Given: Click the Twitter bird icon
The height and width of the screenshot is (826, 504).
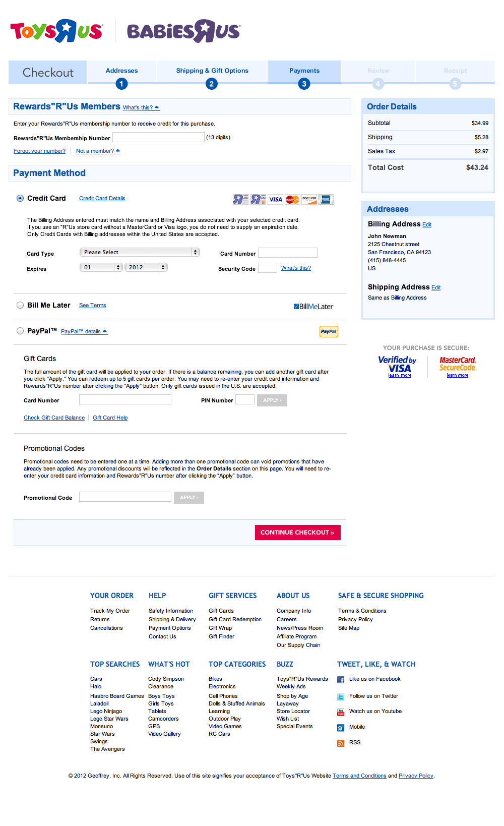Looking at the screenshot, I should pyautogui.click(x=341, y=696).
